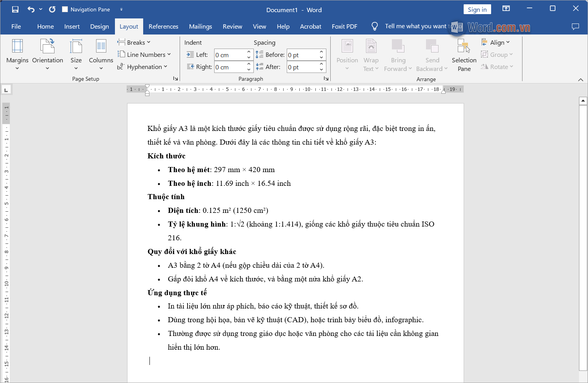Increase the Spacing Before value

(321, 52)
